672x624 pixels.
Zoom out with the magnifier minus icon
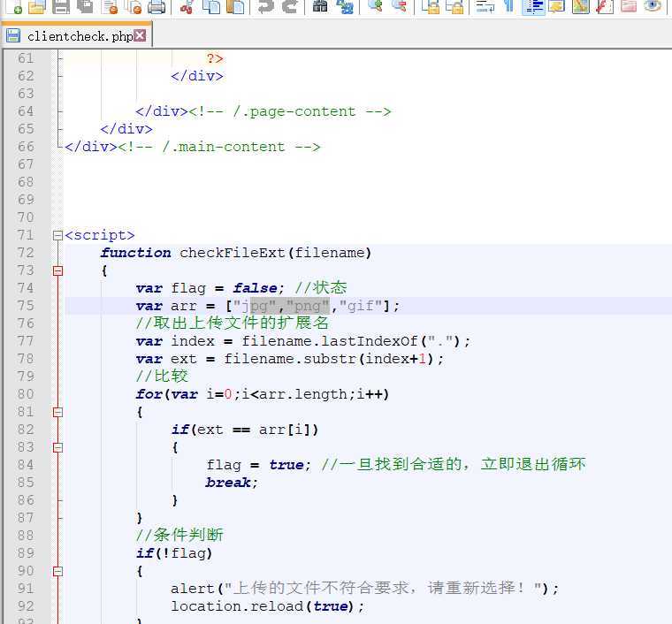399,6
